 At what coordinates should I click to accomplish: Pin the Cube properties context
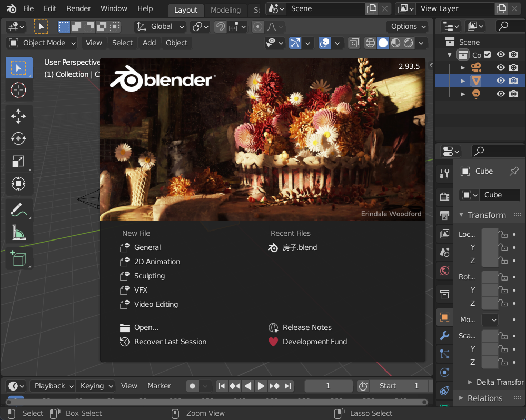click(x=513, y=171)
